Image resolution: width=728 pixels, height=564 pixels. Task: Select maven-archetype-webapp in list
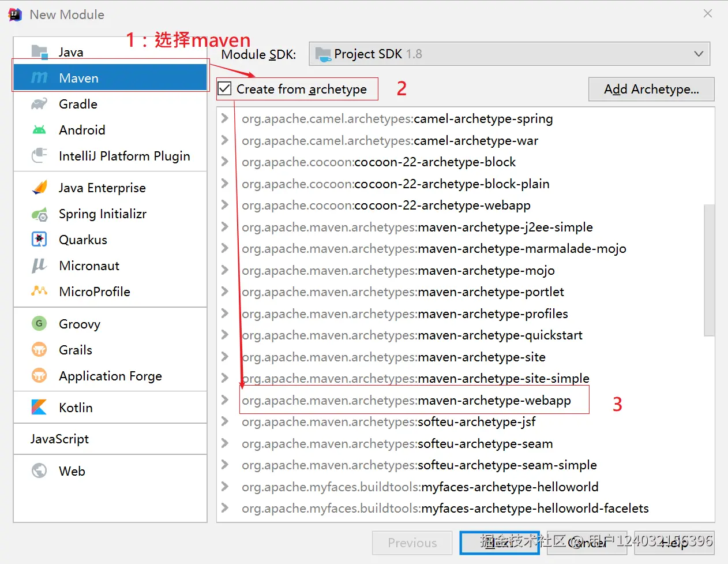pos(406,400)
